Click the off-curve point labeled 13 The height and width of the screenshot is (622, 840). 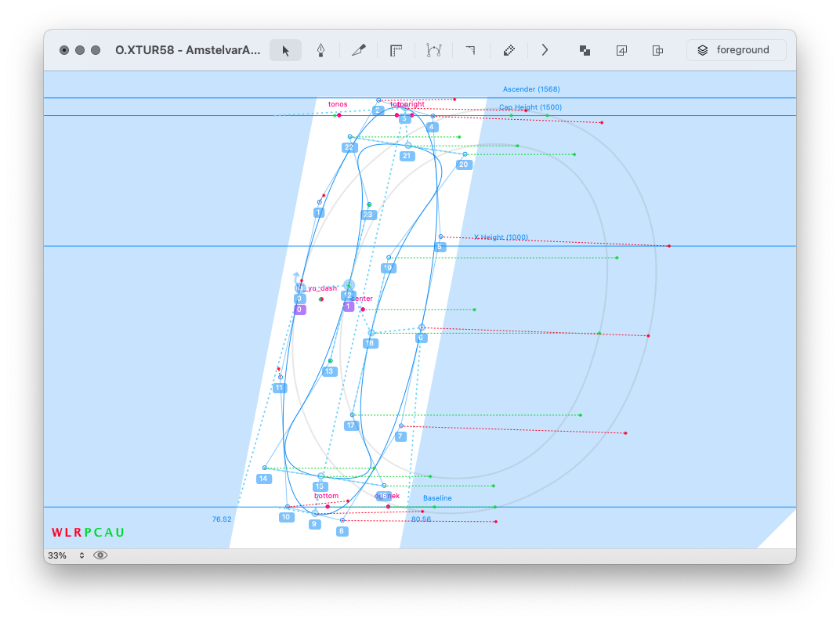pyautogui.click(x=330, y=361)
